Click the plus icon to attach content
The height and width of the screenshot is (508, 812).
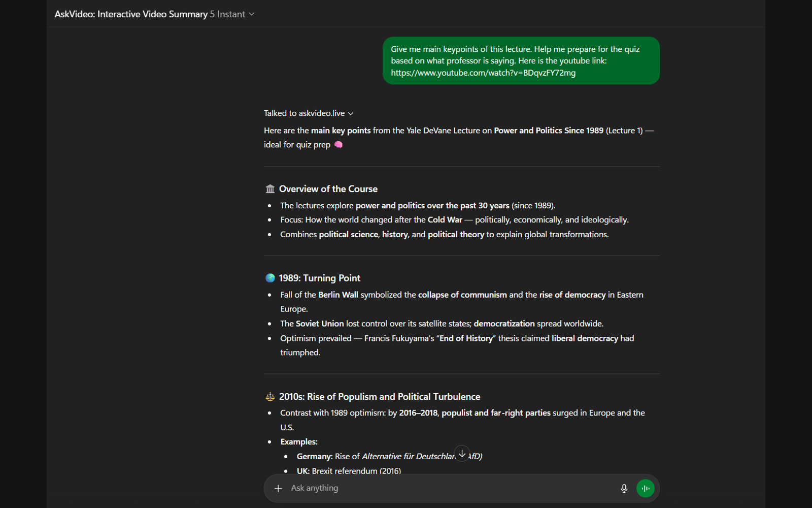[278, 488]
